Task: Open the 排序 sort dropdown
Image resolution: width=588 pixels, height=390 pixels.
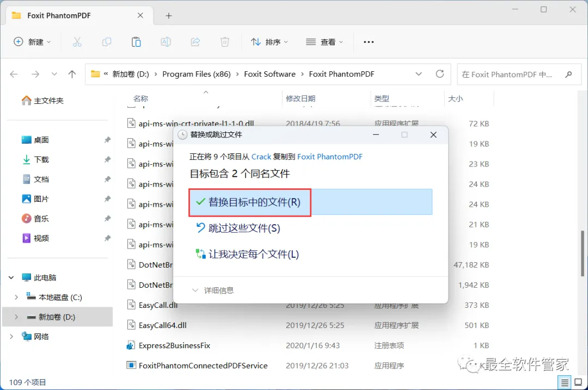Action: (269, 42)
